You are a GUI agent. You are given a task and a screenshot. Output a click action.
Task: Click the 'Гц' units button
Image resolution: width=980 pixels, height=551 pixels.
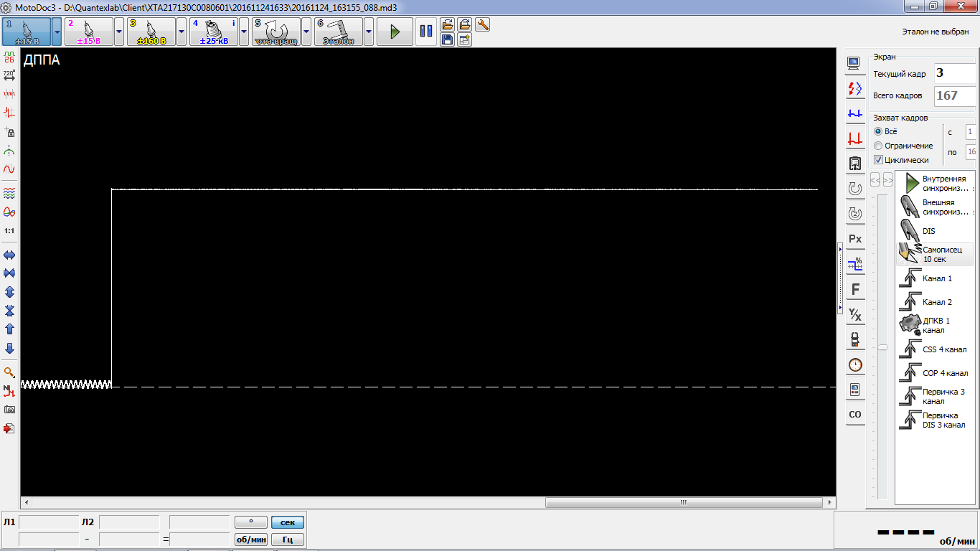287,540
